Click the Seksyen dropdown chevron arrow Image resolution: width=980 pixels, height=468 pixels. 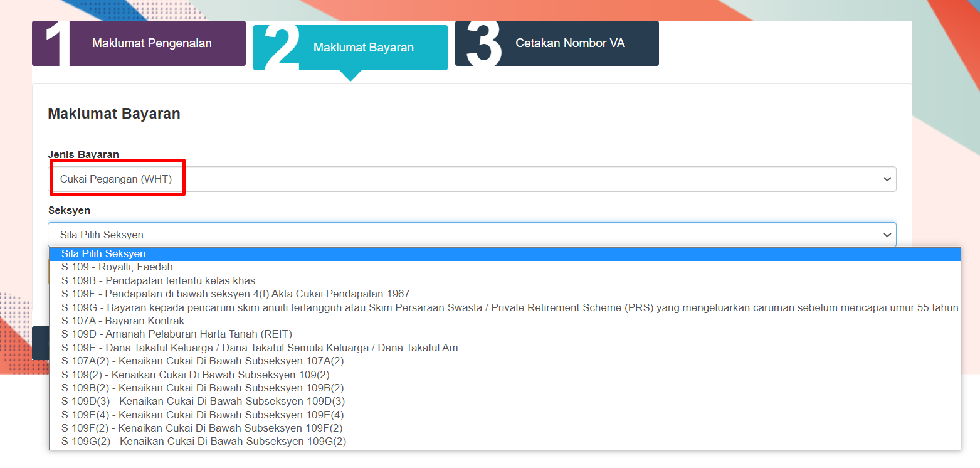[x=887, y=235]
